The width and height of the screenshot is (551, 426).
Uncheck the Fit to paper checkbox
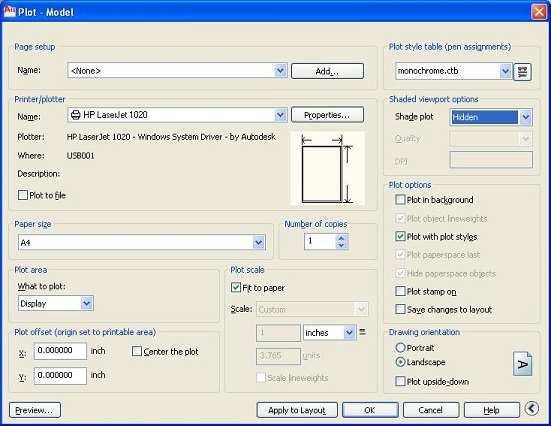click(x=235, y=288)
